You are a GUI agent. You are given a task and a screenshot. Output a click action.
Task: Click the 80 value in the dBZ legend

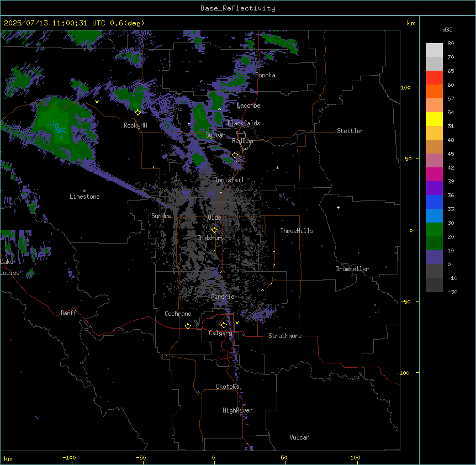point(451,44)
